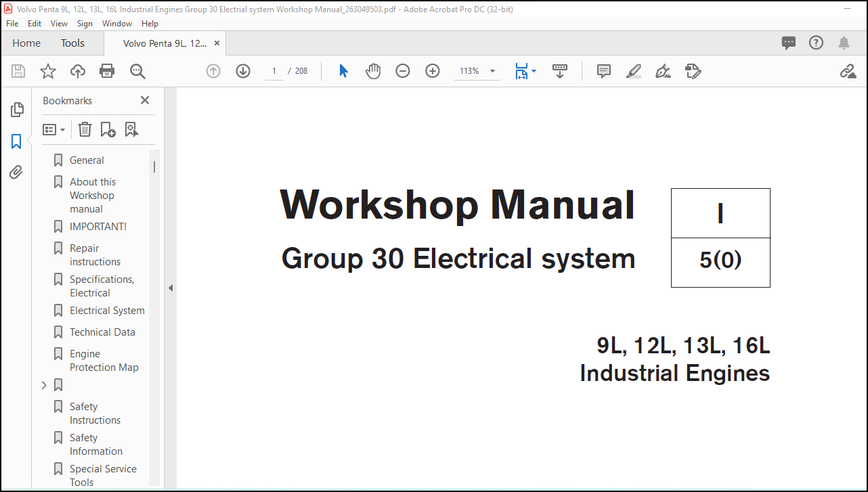Jump to the IMPORTANT! bookmark
This screenshot has height=492, width=868.
point(98,227)
